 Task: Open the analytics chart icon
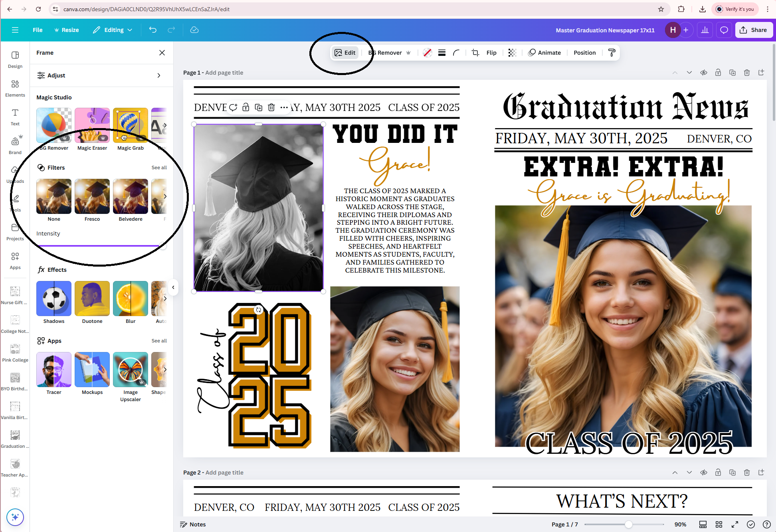click(705, 30)
